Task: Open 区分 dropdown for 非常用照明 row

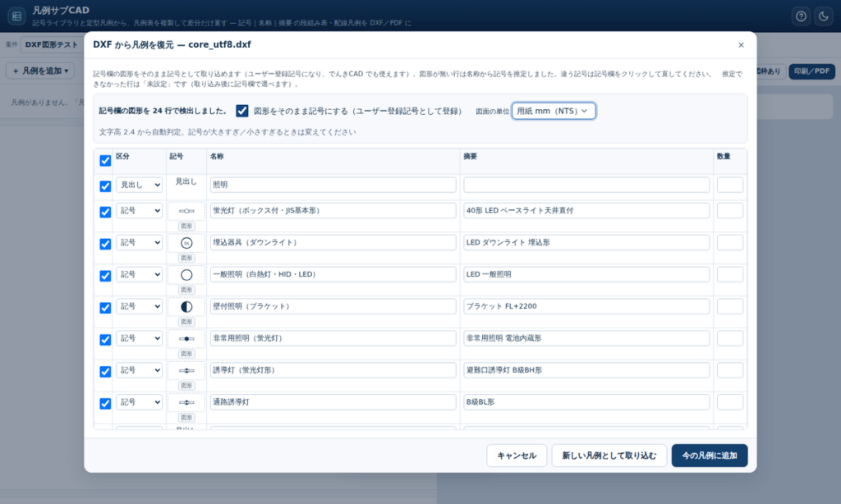Action: point(139,338)
